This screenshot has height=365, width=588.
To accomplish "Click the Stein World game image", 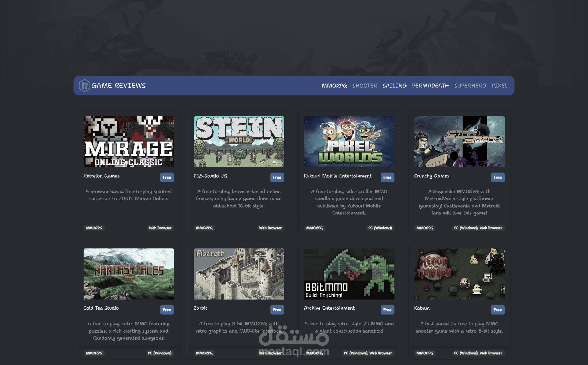I will (x=239, y=142).
